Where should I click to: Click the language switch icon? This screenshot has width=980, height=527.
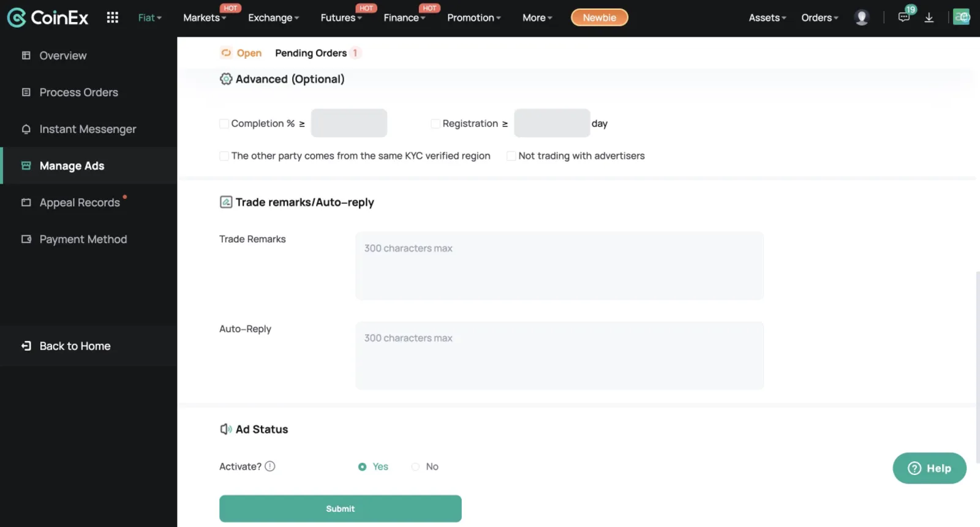[x=962, y=17]
